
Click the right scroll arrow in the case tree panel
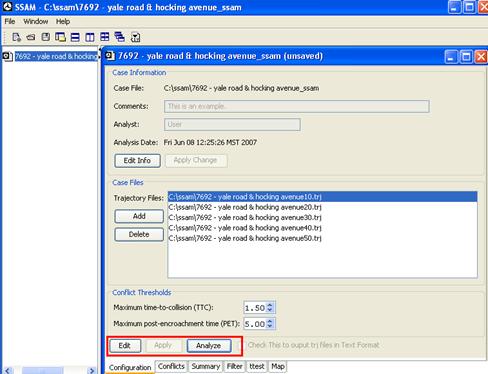point(92,370)
